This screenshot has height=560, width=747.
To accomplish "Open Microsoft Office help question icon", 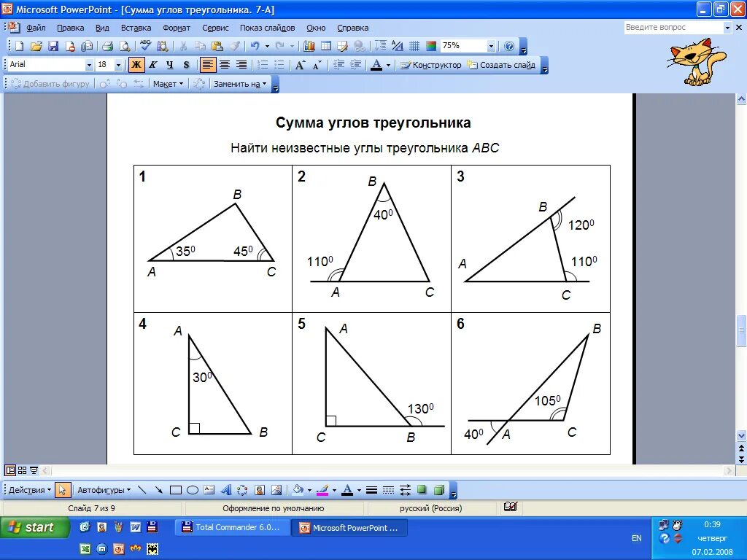I will [508, 46].
